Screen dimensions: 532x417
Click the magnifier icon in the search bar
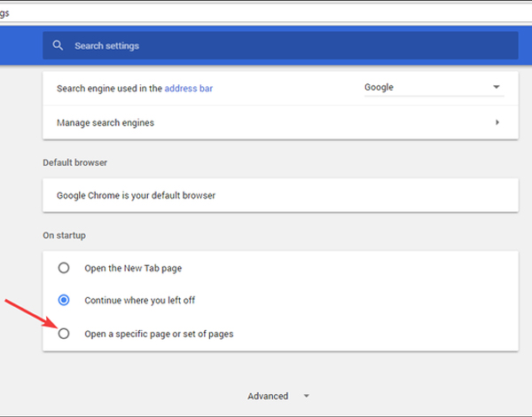coord(58,45)
